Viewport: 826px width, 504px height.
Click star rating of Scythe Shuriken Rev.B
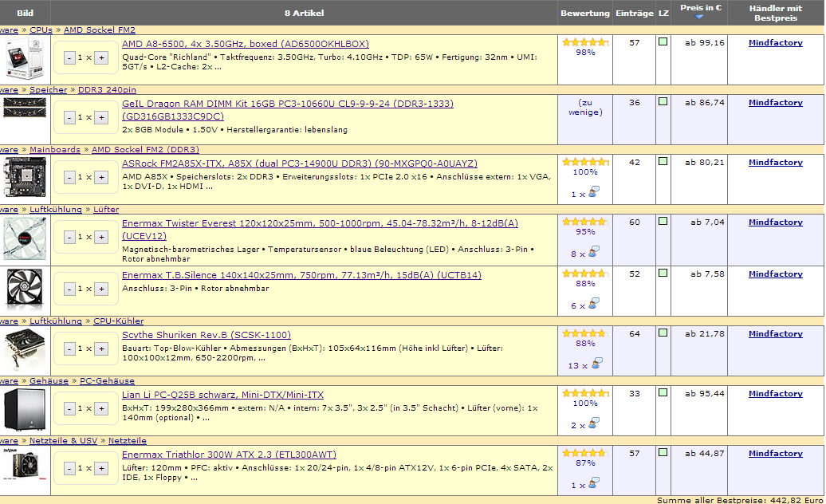[x=585, y=333]
